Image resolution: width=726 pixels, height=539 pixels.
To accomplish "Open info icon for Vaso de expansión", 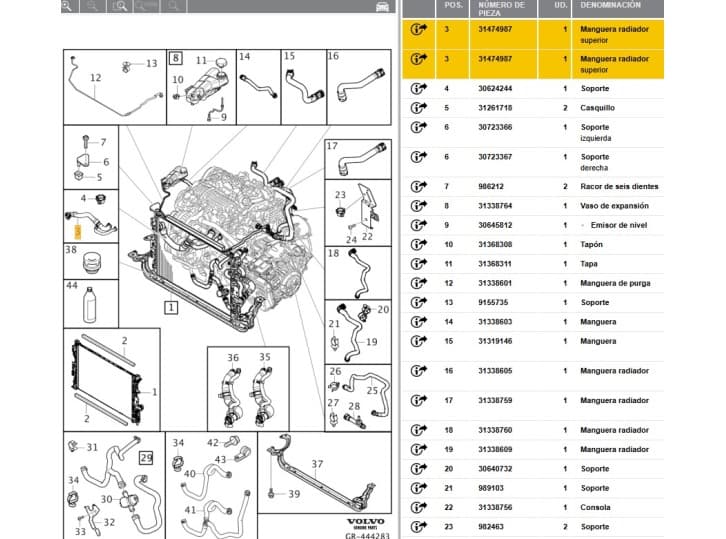I will pyautogui.click(x=419, y=206).
